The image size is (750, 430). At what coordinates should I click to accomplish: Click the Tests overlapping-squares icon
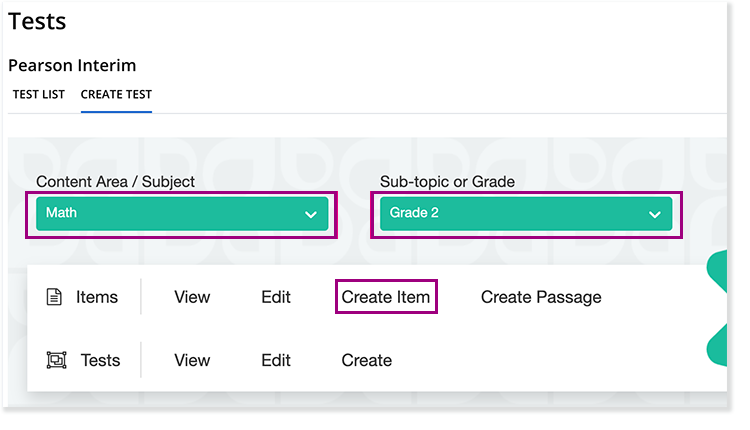(56, 360)
